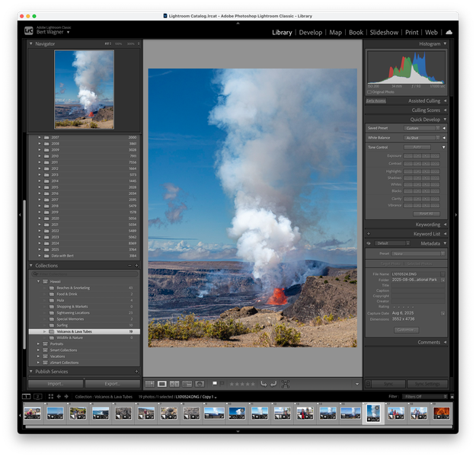Viewport: 476px width, 457px height.
Task: Open Metadata Default view dropdown
Action: pyautogui.click(x=392, y=244)
